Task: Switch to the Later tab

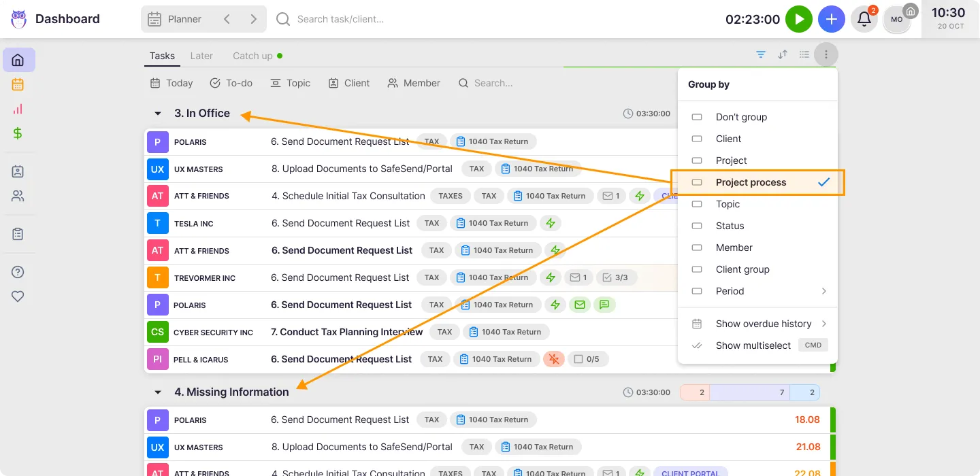Action: [x=201, y=56]
